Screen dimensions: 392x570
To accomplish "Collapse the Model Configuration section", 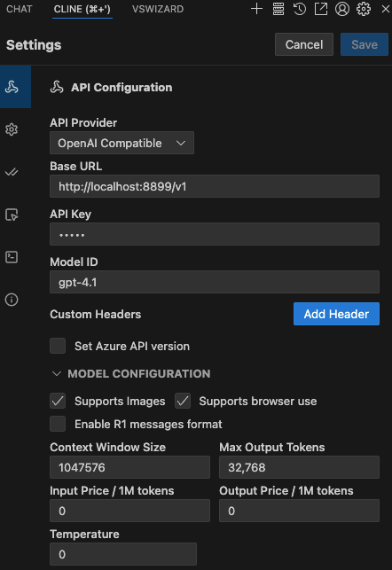I will click(x=131, y=374).
